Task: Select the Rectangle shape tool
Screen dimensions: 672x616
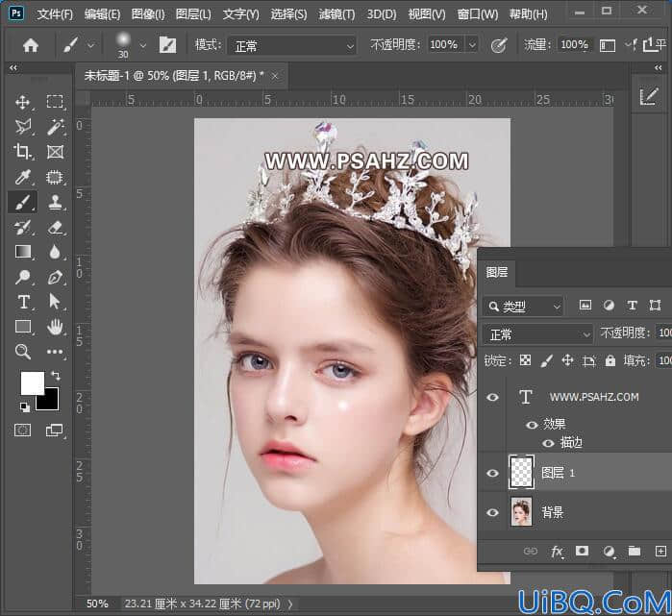Action: pos(23,327)
